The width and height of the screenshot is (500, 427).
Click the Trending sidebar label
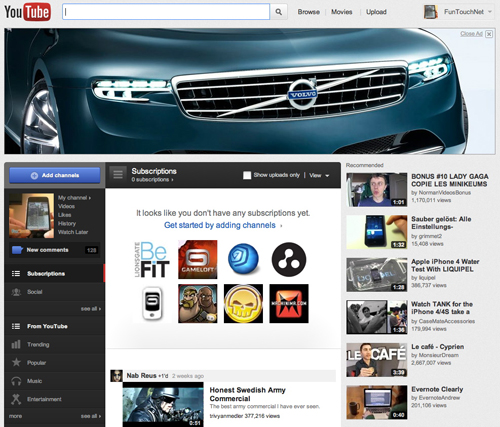38,344
